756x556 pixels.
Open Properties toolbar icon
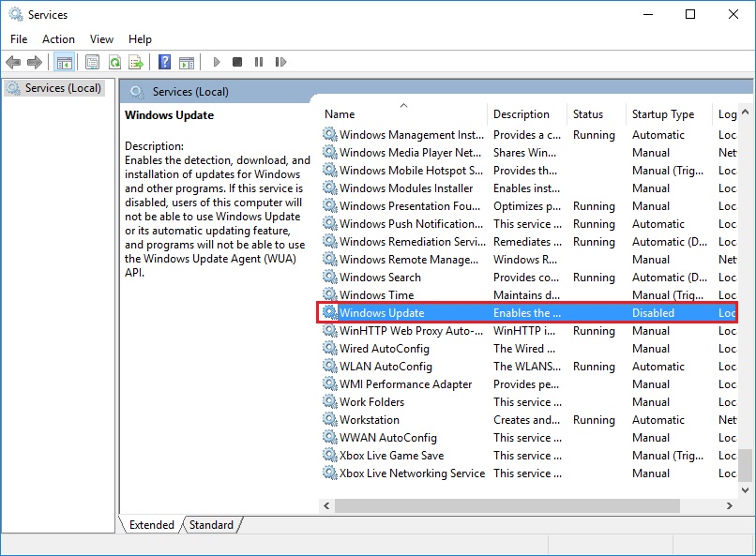point(92,62)
